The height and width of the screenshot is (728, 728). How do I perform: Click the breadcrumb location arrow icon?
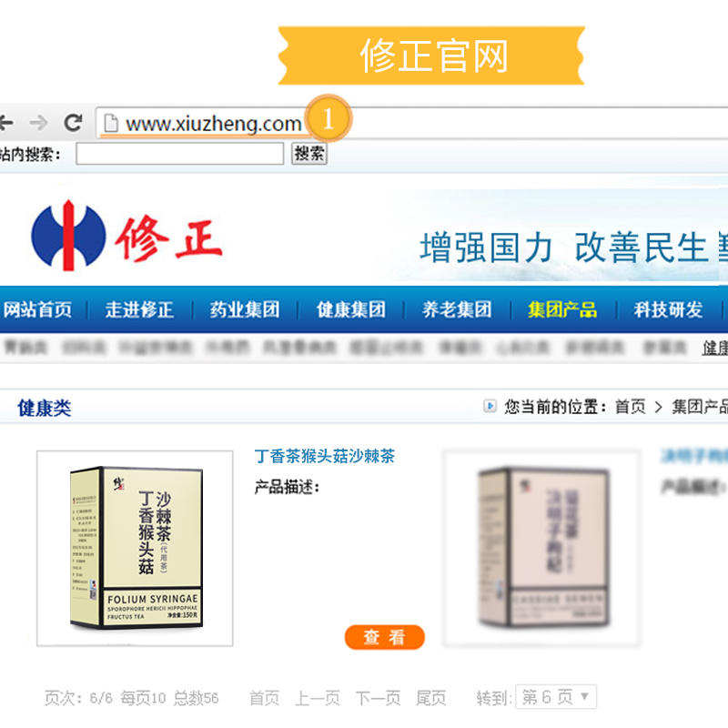pyautogui.click(x=490, y=406)
